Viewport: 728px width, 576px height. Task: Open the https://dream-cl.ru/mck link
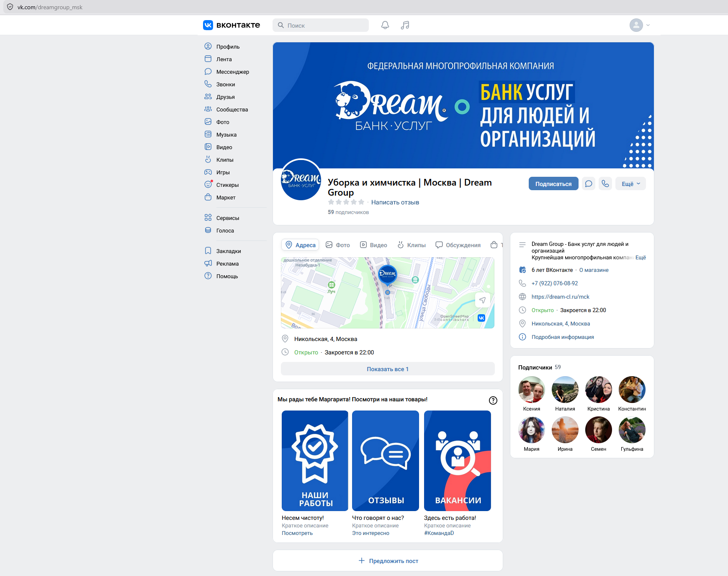tap(560, 297)
